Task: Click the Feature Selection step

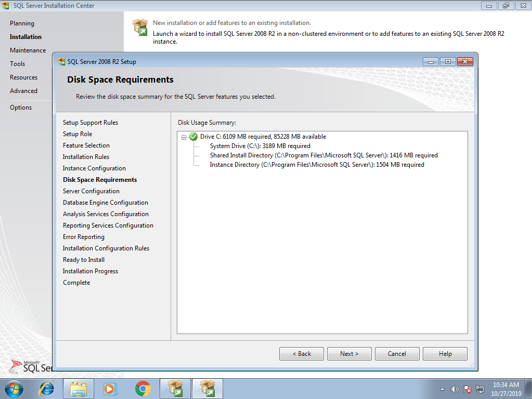Action: [x=86, y=145]
